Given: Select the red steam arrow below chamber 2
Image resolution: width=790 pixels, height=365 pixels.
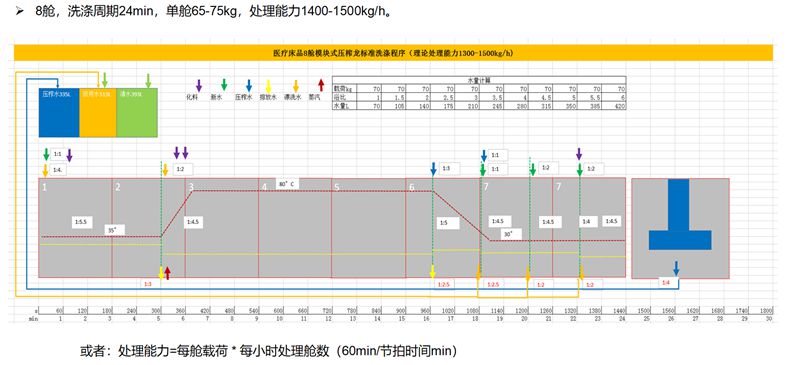Looking at the screenshot, I should [168, 273].
